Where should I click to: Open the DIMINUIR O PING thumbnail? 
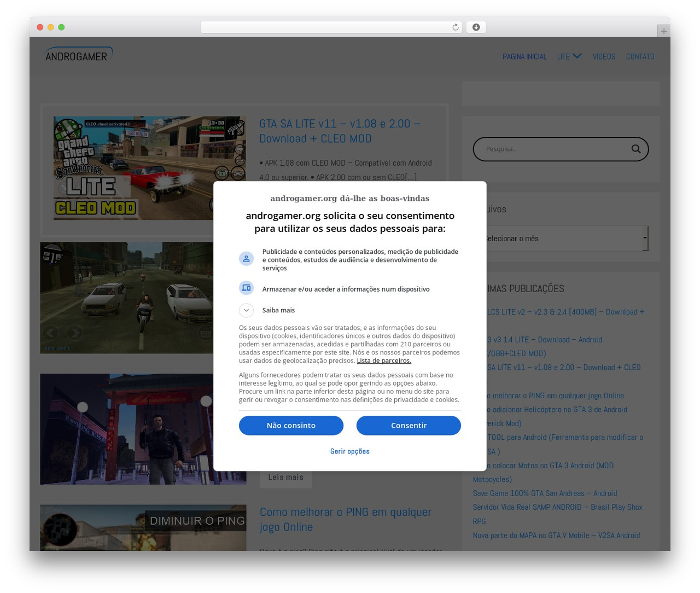click(143, 527)
